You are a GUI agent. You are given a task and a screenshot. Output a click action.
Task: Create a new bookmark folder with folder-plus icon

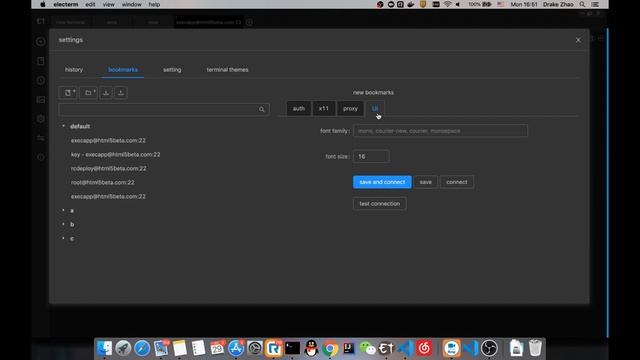pyautogui.click(x=88, y=93)
